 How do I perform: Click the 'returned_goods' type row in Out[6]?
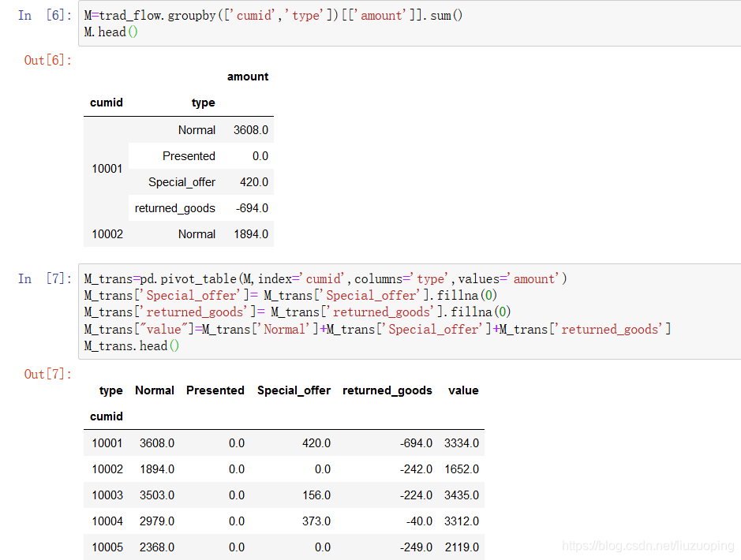pos(175,208)
